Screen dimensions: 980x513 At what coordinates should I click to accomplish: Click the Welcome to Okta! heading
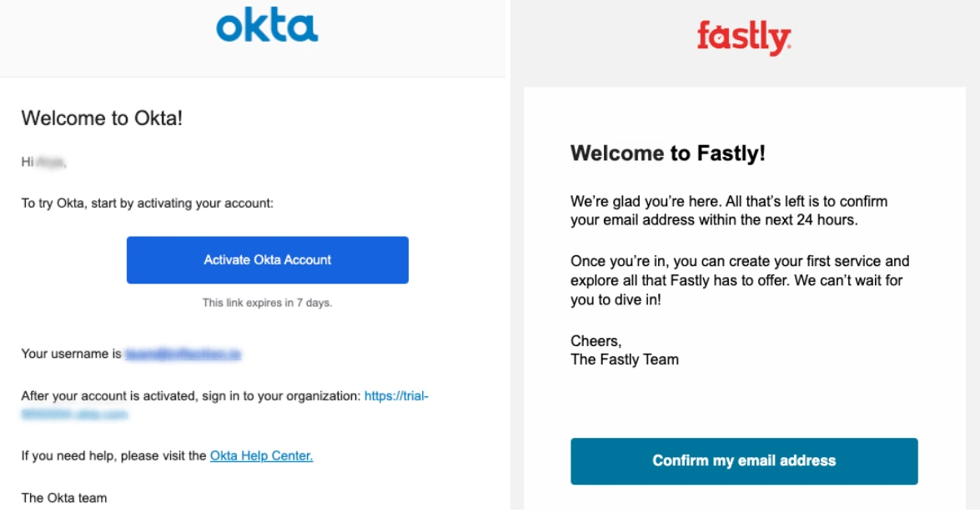[102, 118]
